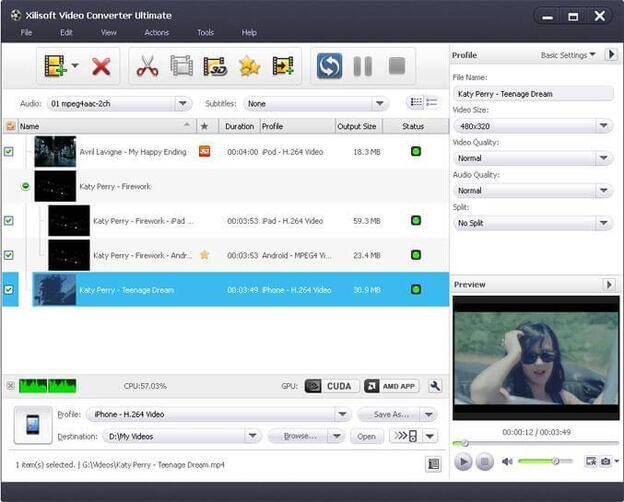Viewport: 624px width, 502px height.
Task: Collapse the Katy Perry - Firework group
Action: (x=25, y=186)
